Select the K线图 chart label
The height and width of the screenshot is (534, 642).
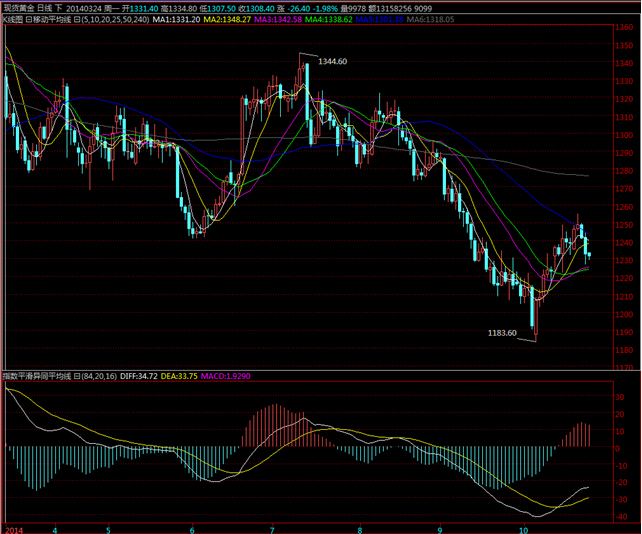coord(12,18)
